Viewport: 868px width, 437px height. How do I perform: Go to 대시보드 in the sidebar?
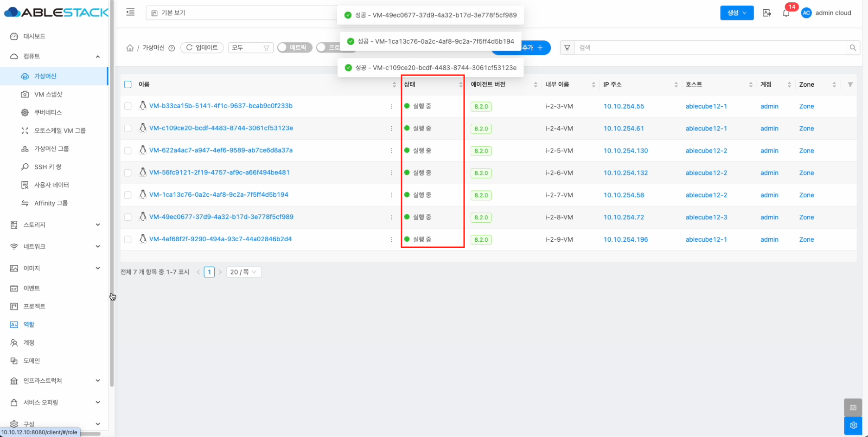click(x=34, y=36)
